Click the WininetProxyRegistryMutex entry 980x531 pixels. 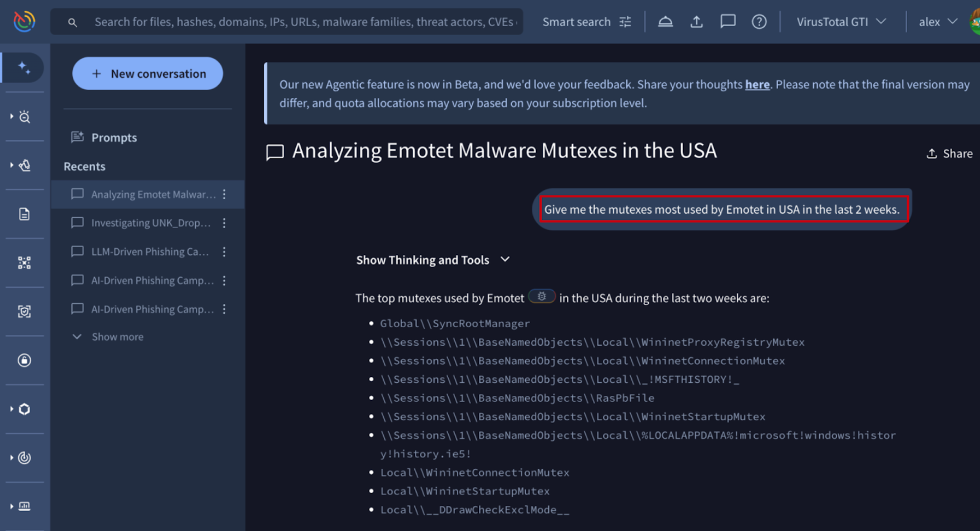click(592, 342)
